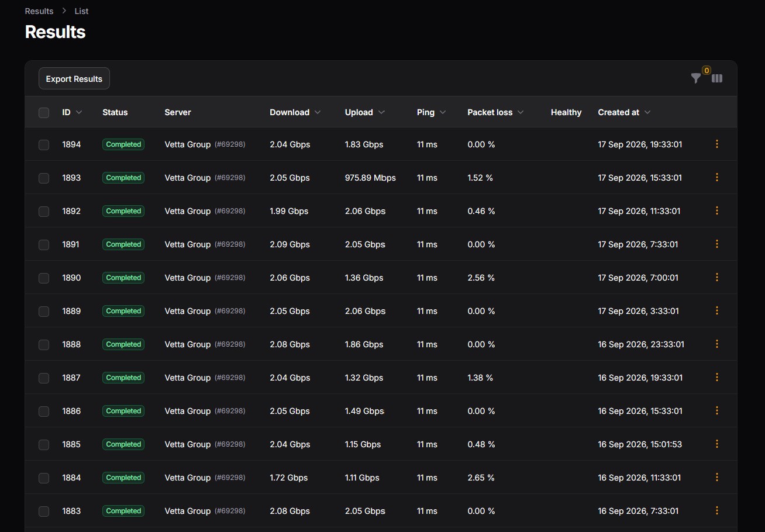
Task: Open row actions for result 1893
Action: 717,177
